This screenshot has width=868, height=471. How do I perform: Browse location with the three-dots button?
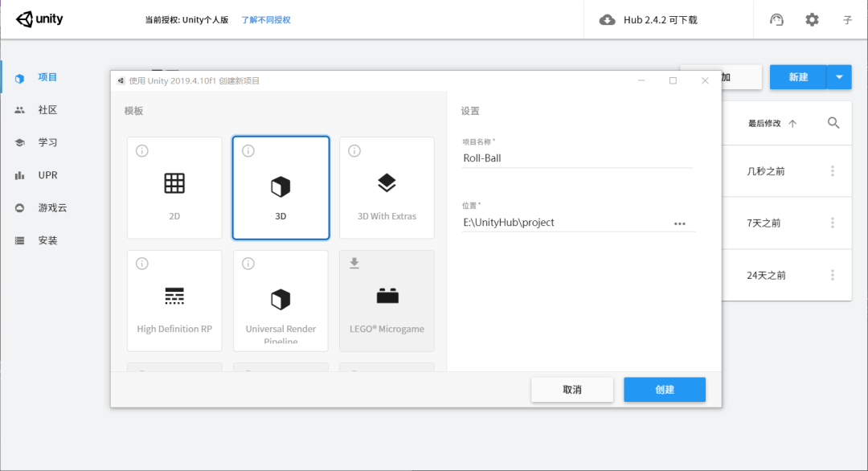(x=680, y=223)
